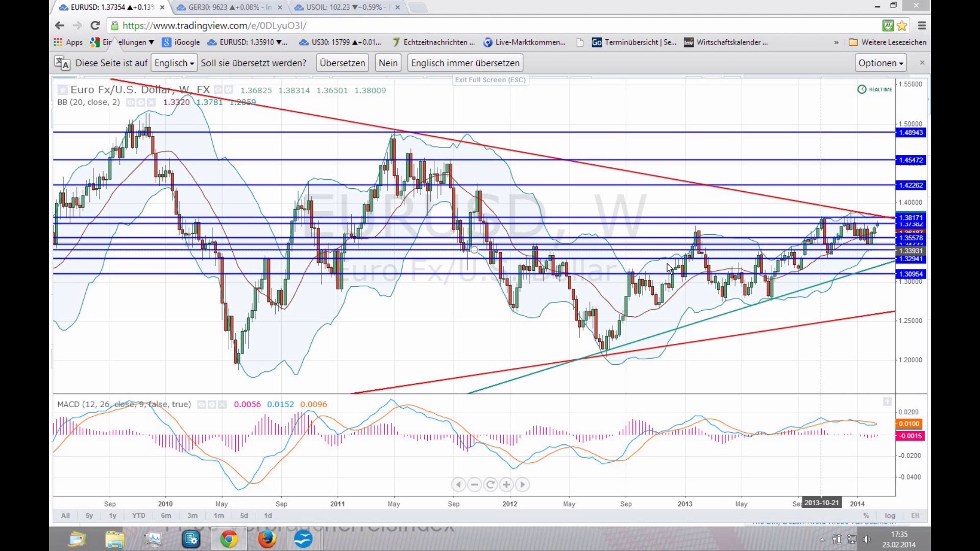Zoom out chart with minus button
Screen dimensions: 980x551
click(x=474, y=485)
